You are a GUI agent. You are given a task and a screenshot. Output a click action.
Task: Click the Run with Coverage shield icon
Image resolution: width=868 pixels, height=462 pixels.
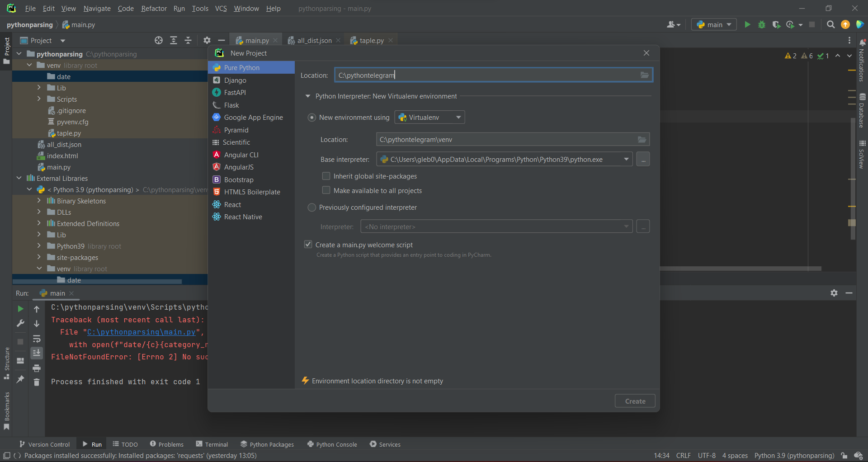tap(776, 24)
